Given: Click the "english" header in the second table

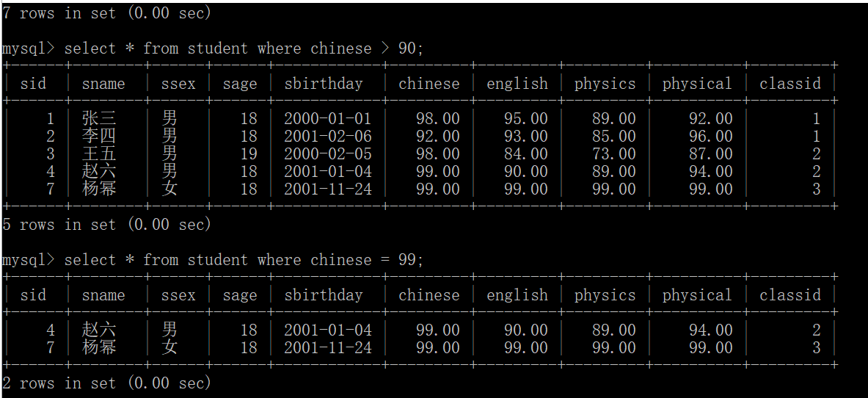Looking at the screenshot, I should pos(517,295).
